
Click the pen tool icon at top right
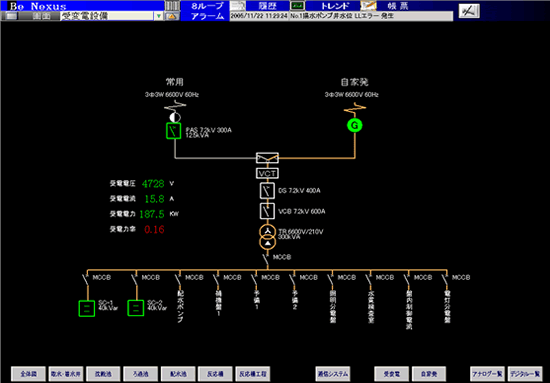[469, 12]
